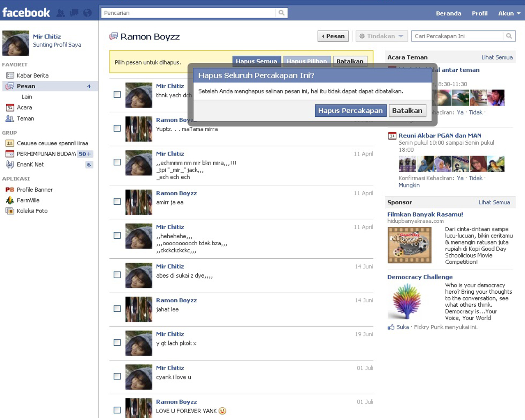525x420 pixels.
Task: Click 'Fickry Punk menyukai ini.' text
Action: [x=446, y=327]
